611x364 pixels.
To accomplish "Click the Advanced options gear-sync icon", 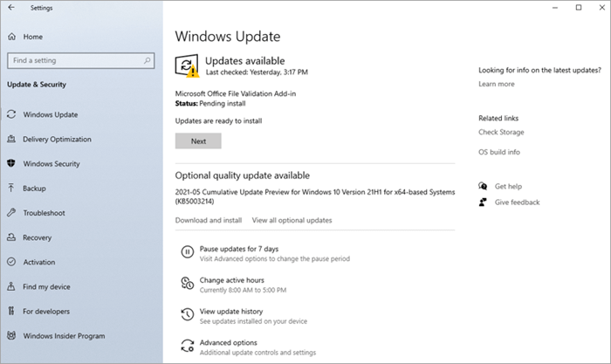I will tap(188, 346).
